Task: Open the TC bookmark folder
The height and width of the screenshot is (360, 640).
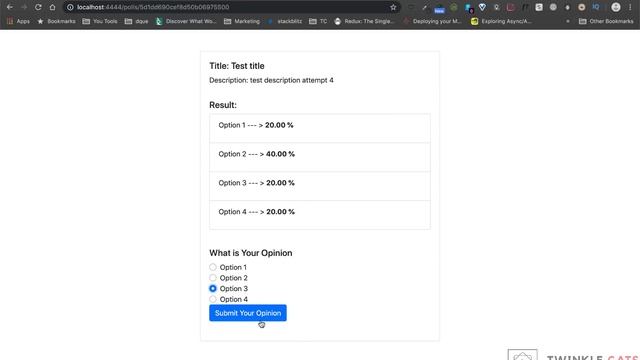Action: (x=318, y=21)
